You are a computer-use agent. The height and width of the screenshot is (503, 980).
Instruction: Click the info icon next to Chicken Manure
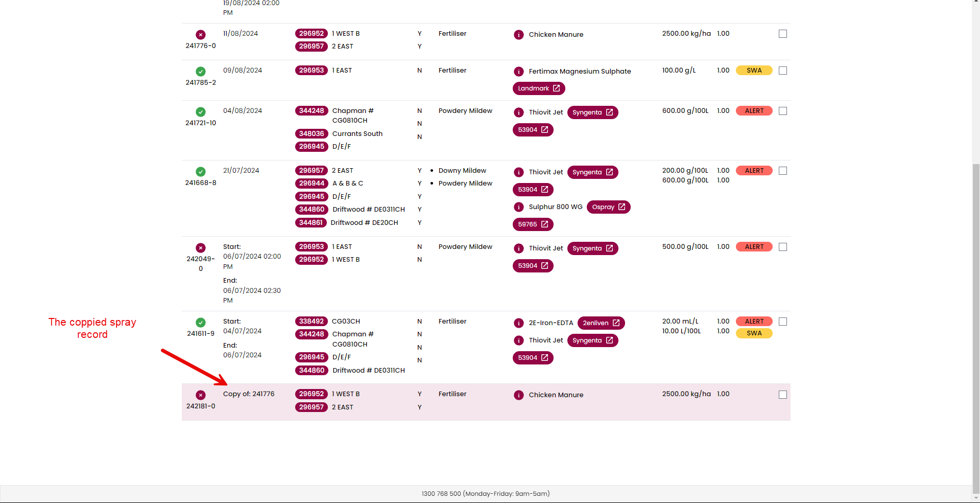519,35
